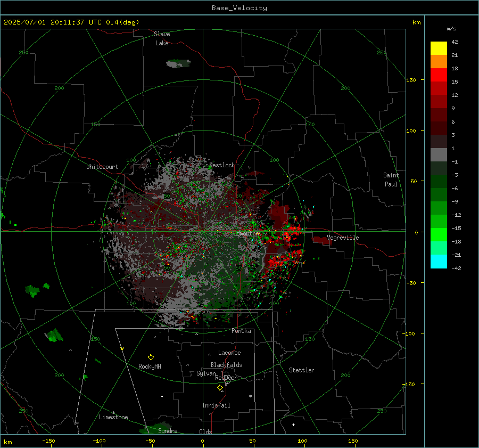479x448 pixels.
Task: Click the Limestone label
Action: pyautogui.click(x=113, y=417)
